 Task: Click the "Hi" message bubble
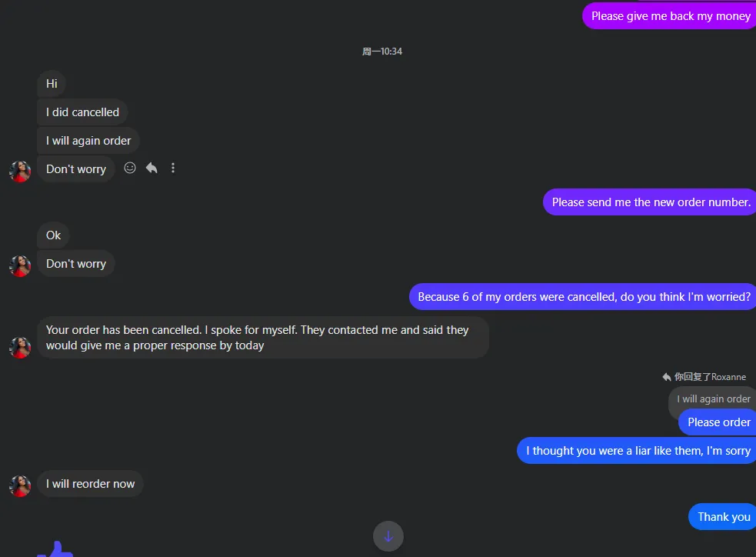tap(52, 83)
